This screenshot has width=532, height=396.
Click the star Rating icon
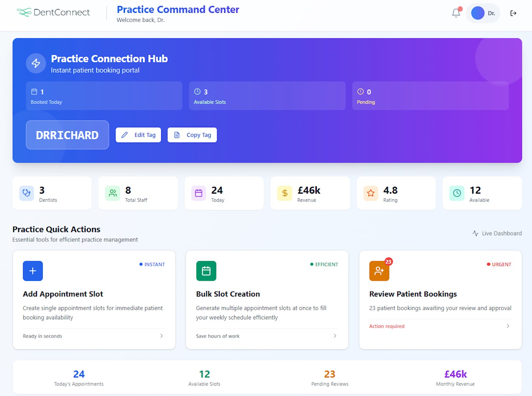click(371, 193)
